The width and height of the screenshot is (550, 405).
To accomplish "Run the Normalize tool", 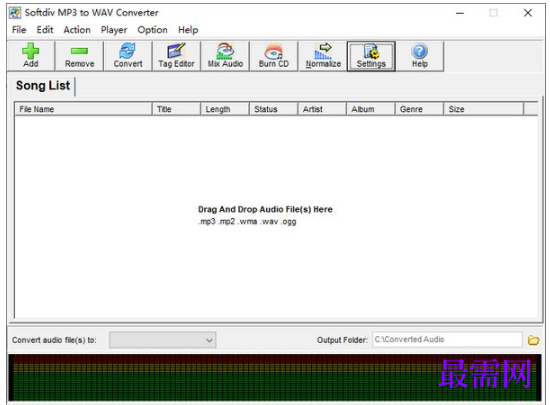I will coord(323,56).
